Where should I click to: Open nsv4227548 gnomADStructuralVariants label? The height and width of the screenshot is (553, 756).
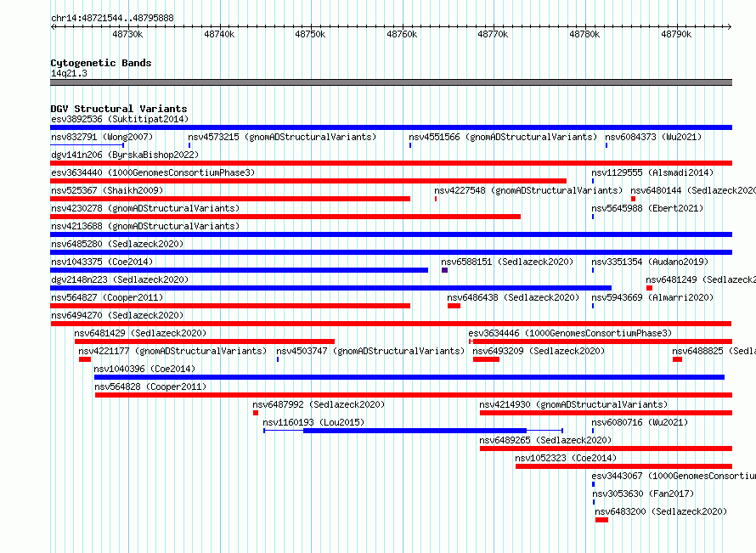(528, 190)
